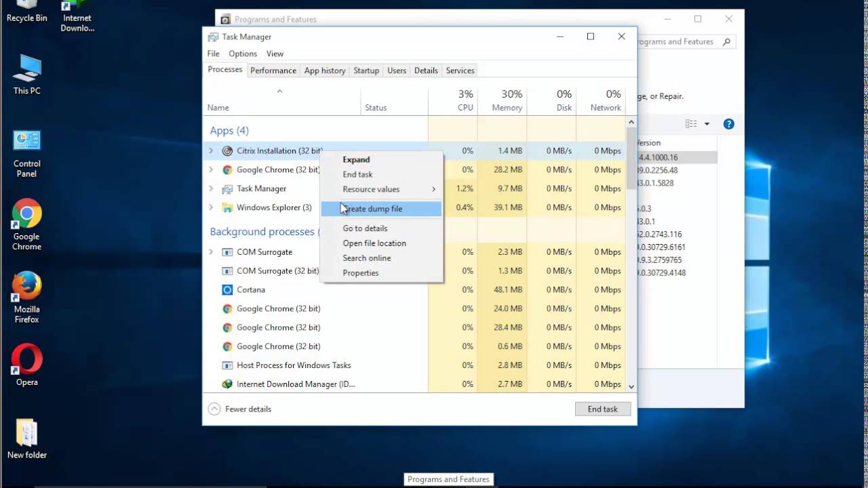Click the Citrix Installation process icon

[227, 150]
